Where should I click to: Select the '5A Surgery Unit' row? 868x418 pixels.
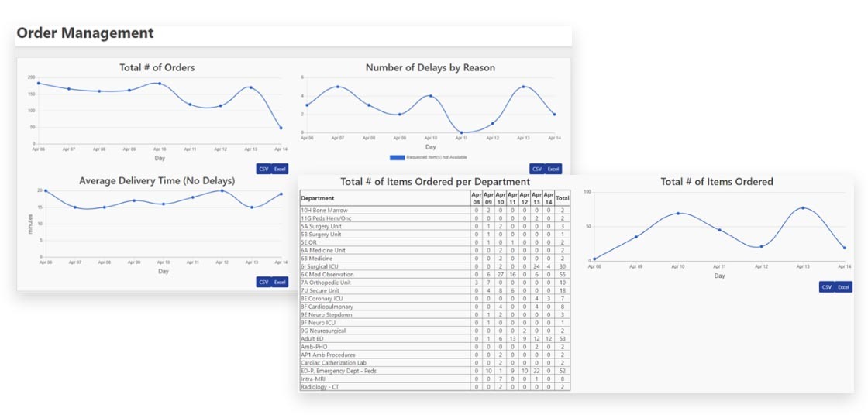pos(435,226)
